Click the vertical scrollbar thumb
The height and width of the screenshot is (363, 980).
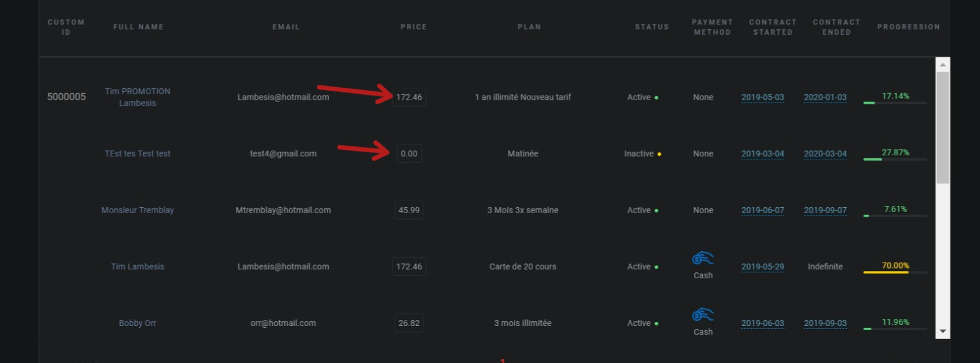coord(942,127)
